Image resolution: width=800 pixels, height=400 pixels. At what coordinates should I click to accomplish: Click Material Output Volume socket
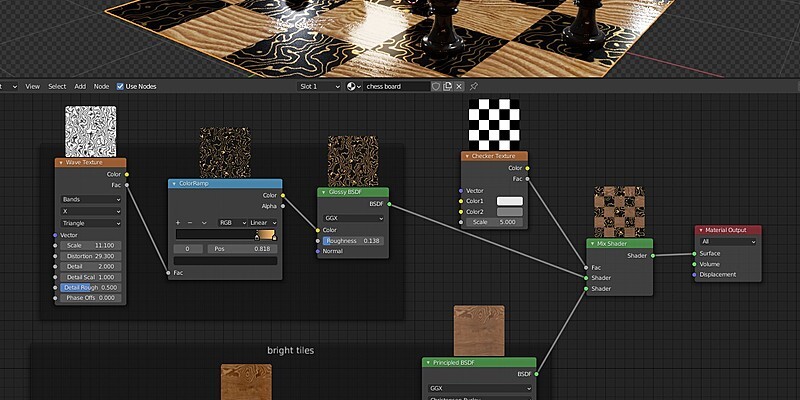[694, 264]
